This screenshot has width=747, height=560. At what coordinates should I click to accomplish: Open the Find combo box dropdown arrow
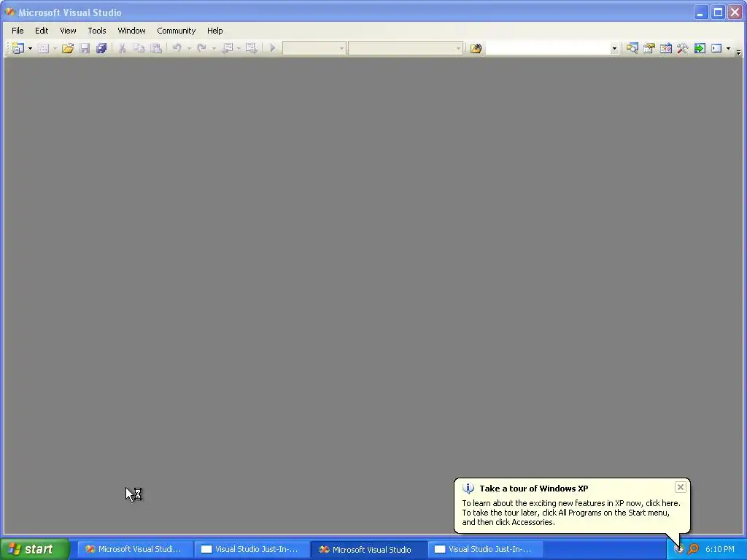point(614,48)
